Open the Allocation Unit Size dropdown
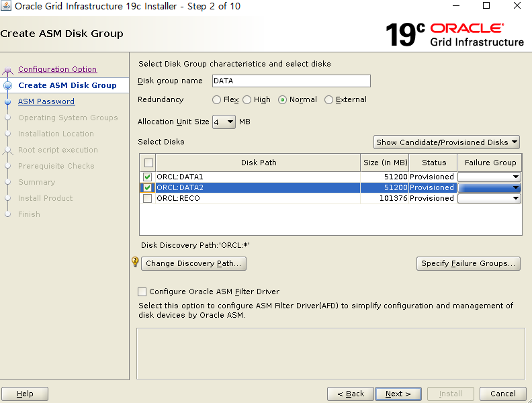The height and width of the screenshot is (403, 532). point(224,122)
